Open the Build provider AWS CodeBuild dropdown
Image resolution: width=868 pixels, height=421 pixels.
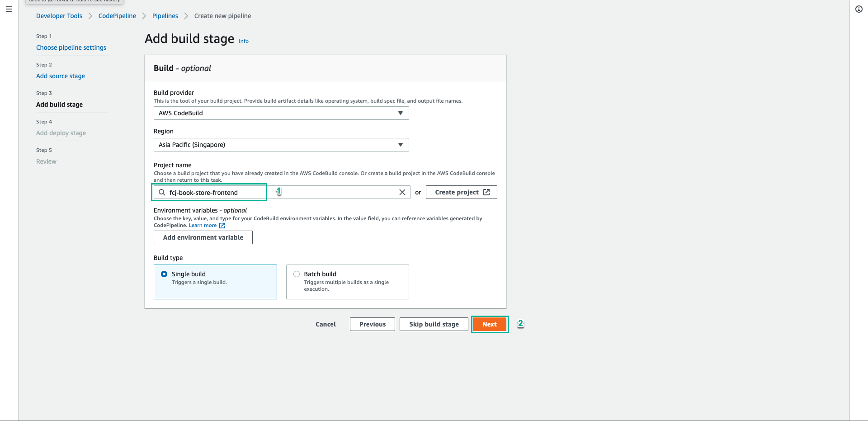(281, 113)
